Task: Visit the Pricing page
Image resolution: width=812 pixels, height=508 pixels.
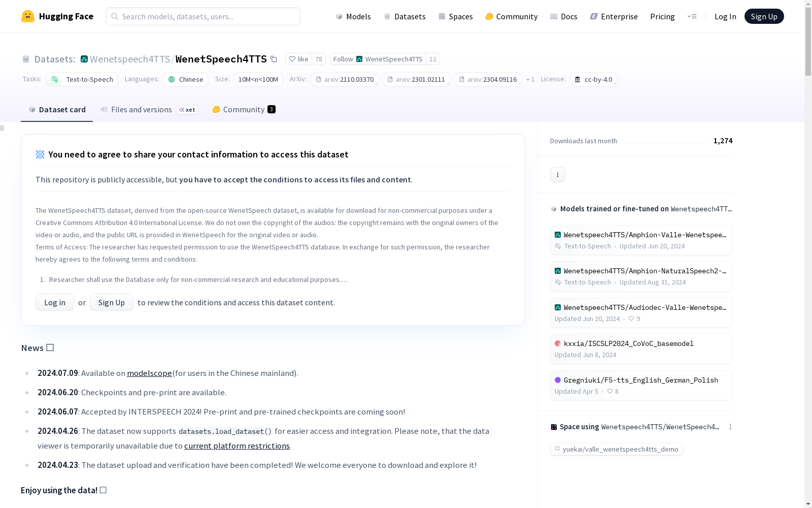Action: point(662,16)
